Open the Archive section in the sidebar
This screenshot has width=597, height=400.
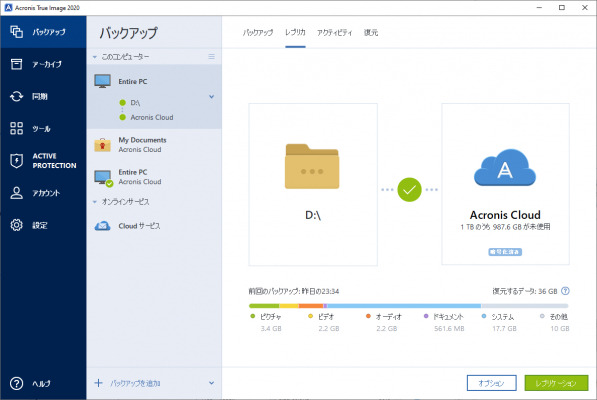(43, 64)
